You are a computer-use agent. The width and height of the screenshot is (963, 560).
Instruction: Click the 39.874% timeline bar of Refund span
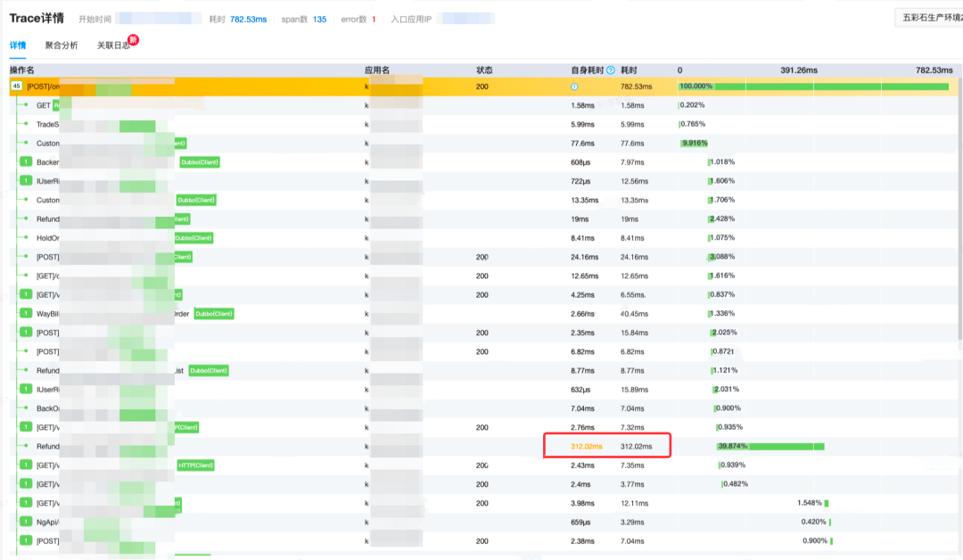(770, 447)
